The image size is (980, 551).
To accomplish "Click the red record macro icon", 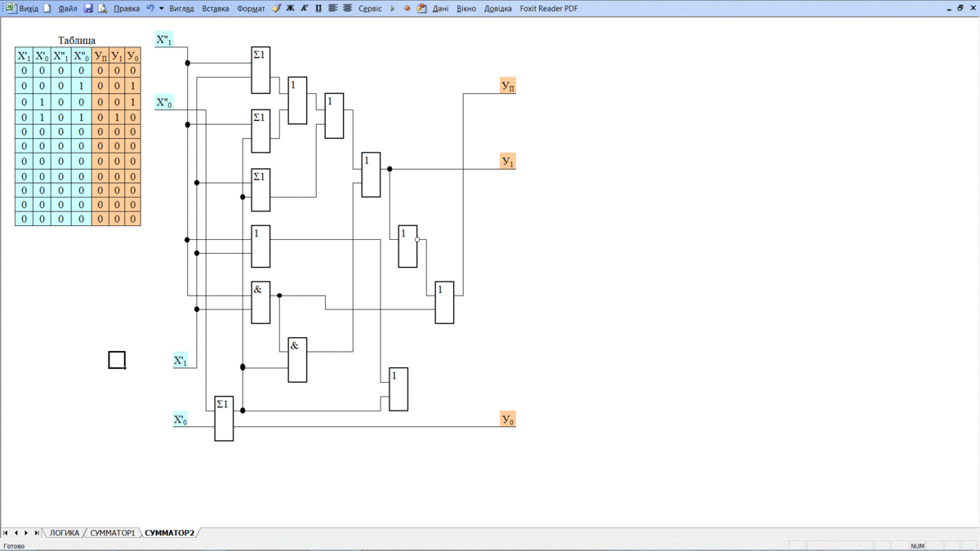I will pyautogui.click(x=407, y=8).
